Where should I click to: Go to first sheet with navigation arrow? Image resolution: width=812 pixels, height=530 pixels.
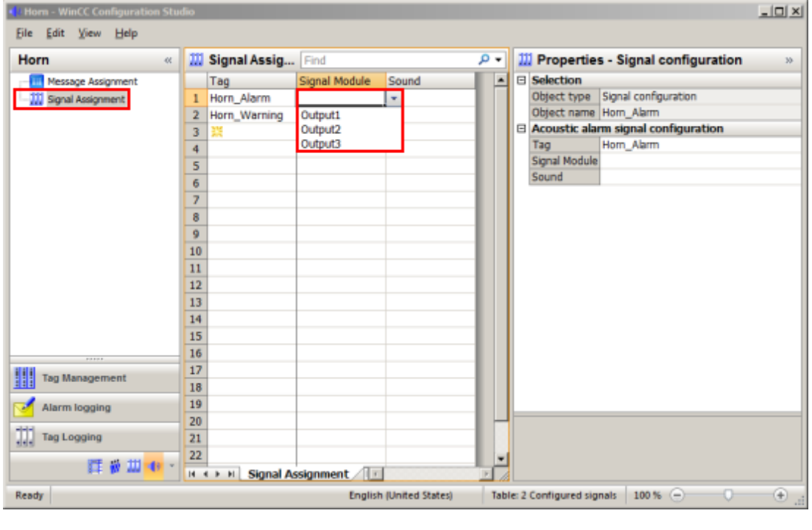[x=192, y=473]
